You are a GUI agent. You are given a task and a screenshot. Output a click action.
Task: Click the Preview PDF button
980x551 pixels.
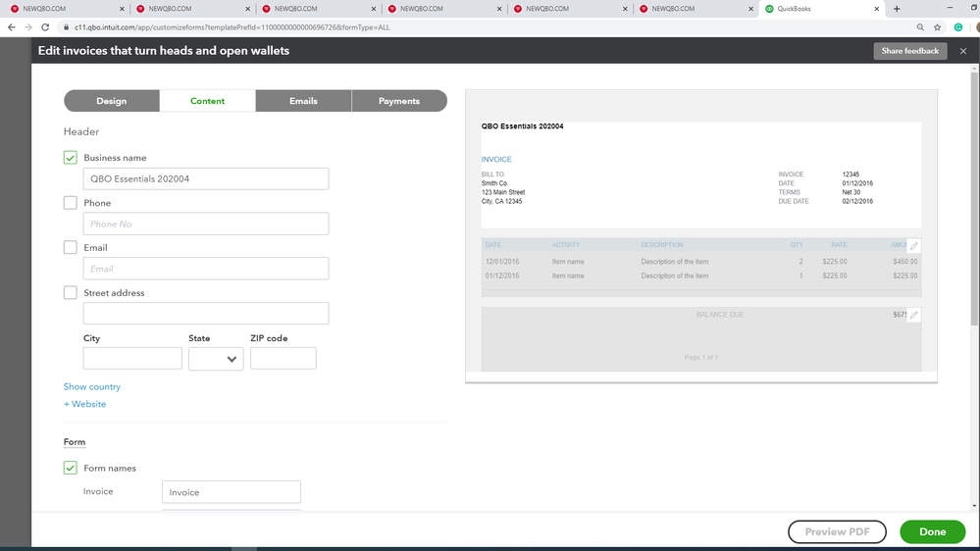(x=837, y=531)
